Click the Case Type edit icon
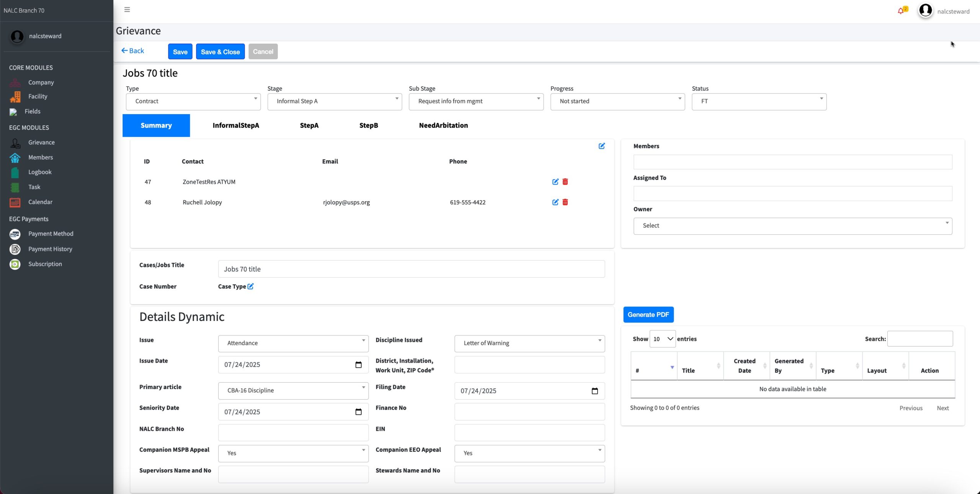Image resolution: width=980 pixels, height=494 pixels. pyautogui.click(x=250, y=286)
